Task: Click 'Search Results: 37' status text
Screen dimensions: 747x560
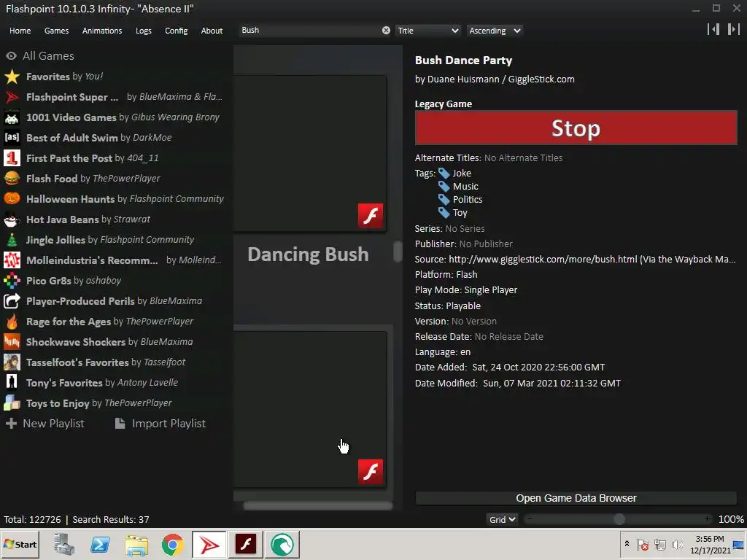Action: coord(111,519)
